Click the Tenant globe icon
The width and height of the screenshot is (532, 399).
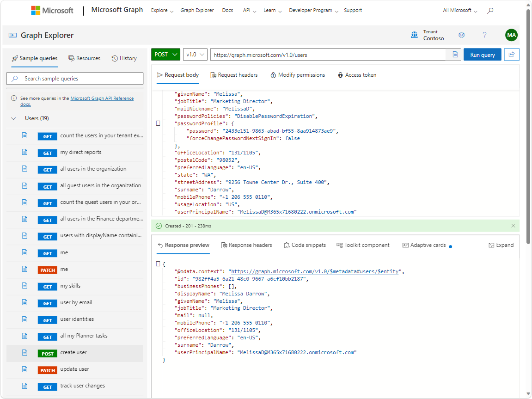click(414, 35)
